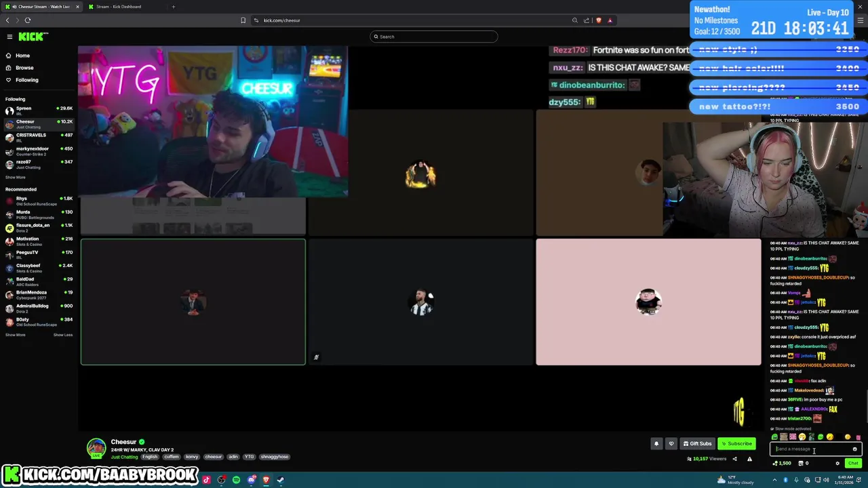The height and width of the screenshot is (488, 868).
Task: Open the chat shop icon showing 0
Action: [x=804, y=464]
